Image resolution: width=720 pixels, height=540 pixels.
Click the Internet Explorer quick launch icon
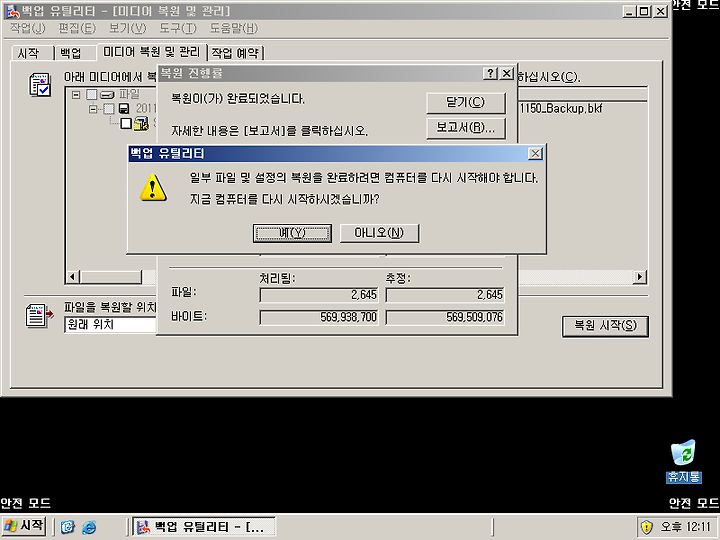(x=89, y=527)
